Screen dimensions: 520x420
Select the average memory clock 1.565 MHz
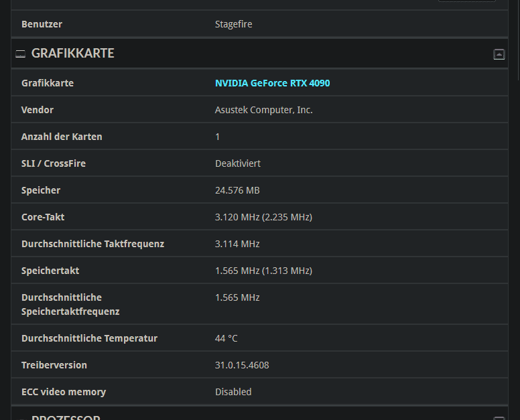pyautogui.click(x=237, y=297)
